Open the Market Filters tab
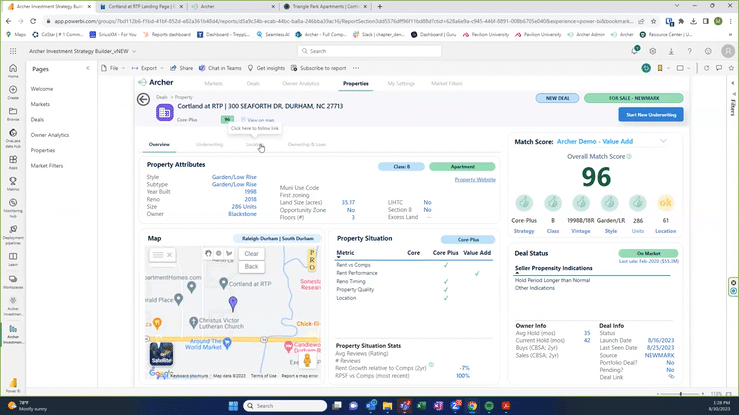 pyautogui.click(x=447, y=83)
